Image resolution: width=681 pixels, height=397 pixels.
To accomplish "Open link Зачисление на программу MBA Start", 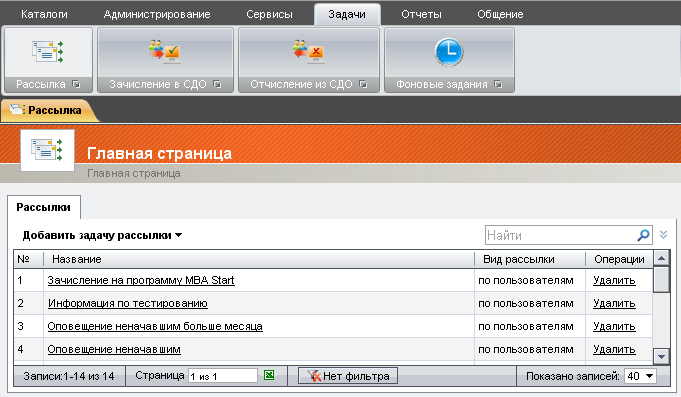I will pos(141,280).
